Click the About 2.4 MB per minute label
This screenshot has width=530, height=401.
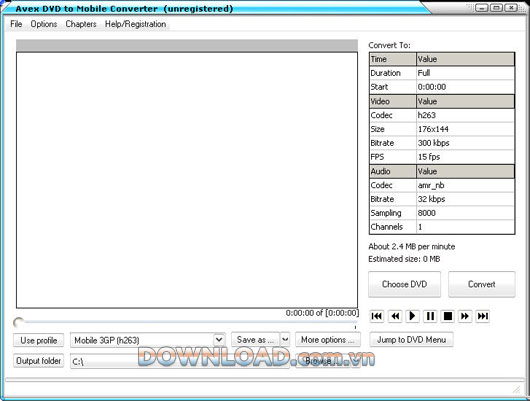point(412,246)
